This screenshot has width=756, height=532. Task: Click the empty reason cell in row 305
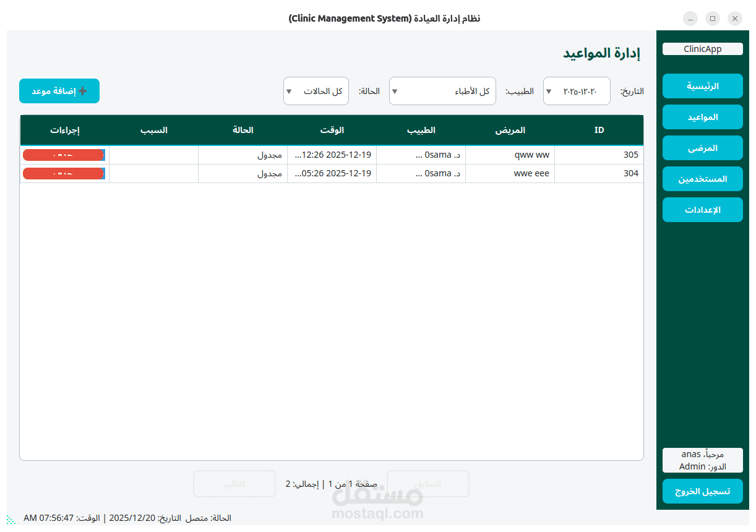(x=154, y=155)
